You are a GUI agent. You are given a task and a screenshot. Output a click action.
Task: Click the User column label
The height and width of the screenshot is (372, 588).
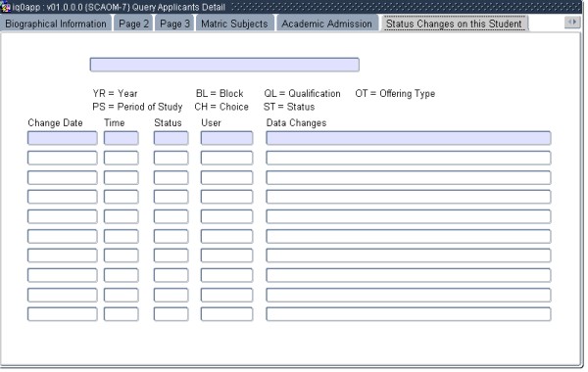click(x=211, y=123)
